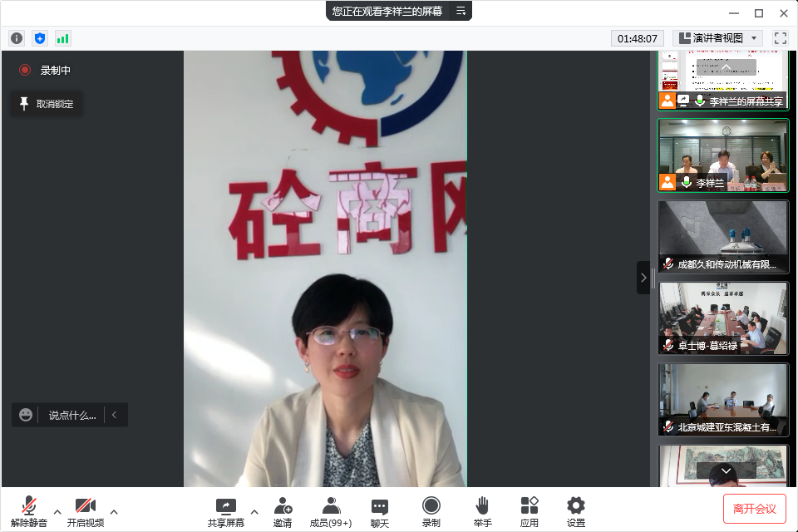Click leave meeting (离开会议) button

(x=754, y=509)
